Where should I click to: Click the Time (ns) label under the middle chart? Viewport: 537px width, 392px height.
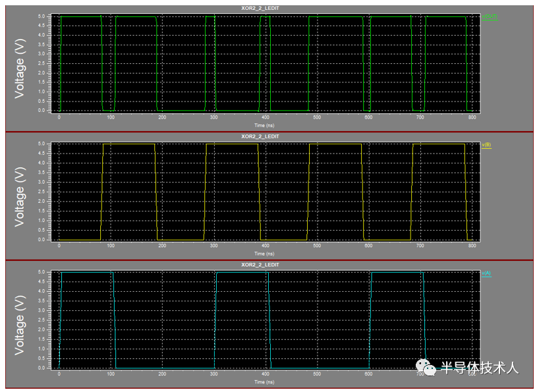[264, 254]
